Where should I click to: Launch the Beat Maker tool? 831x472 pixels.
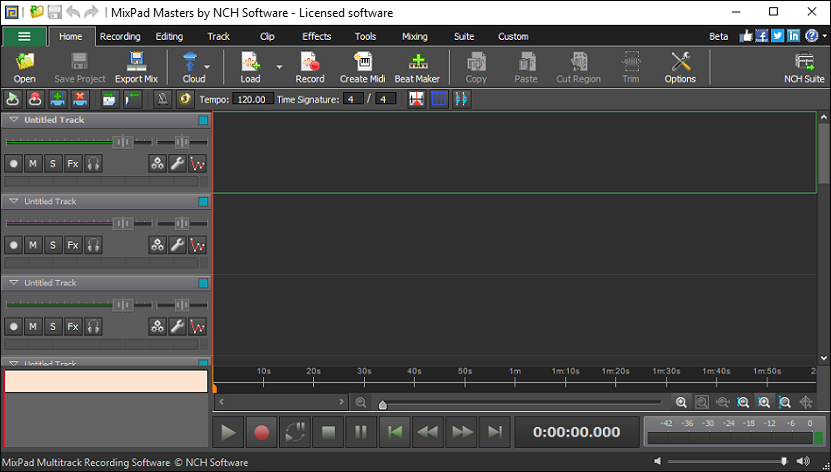click(417, 67)
